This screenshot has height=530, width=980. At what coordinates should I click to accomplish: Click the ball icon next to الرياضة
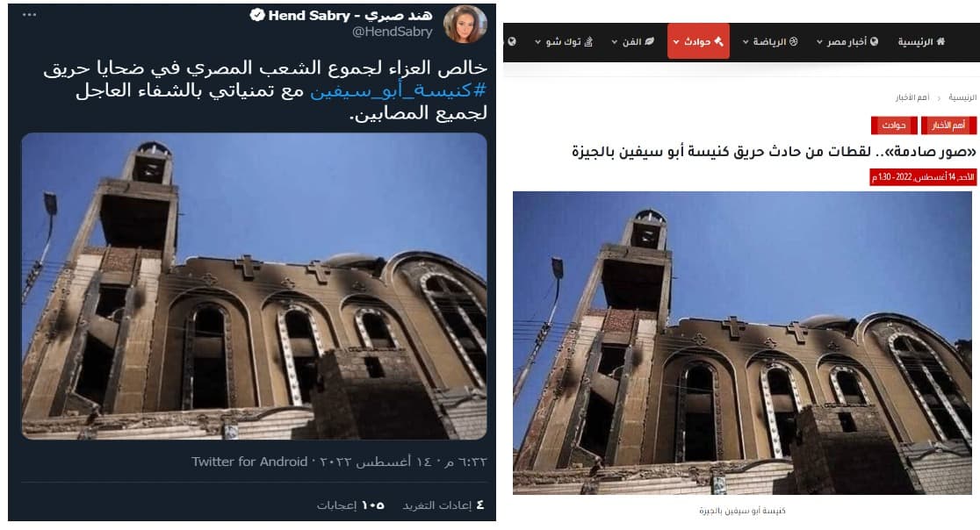793,41
